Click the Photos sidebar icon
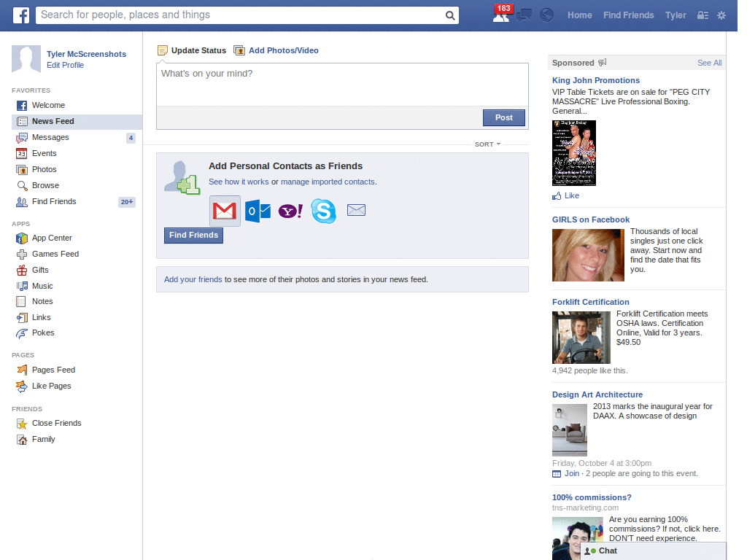Viewport: 747px width, 560px height. point(22,169)
